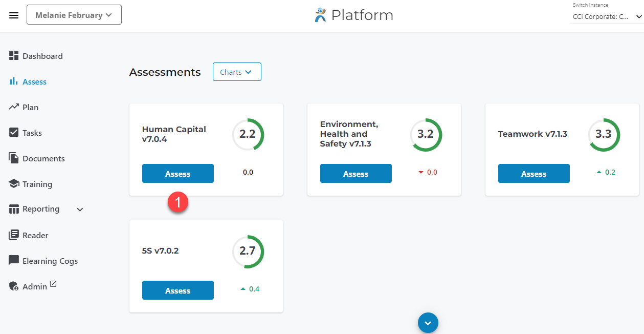Open Tasks in the sidebar
Viewport: 644px width, 334px height.
click(32, 133)
